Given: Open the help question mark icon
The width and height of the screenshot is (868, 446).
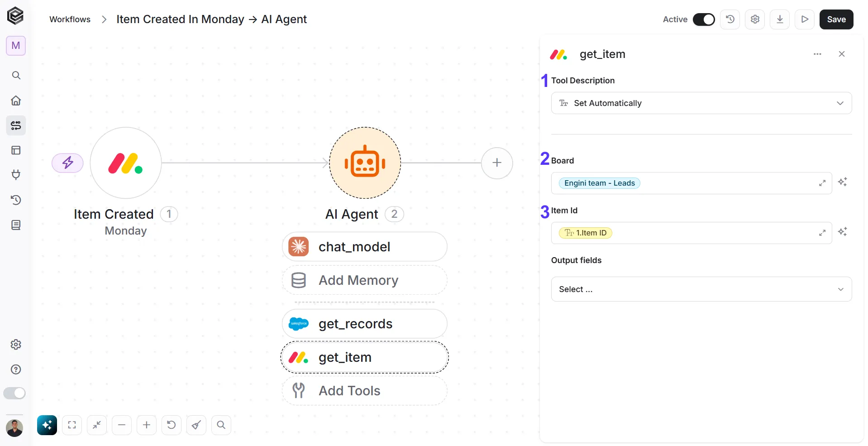Looking at the screenshot, I should pos(16,369).
